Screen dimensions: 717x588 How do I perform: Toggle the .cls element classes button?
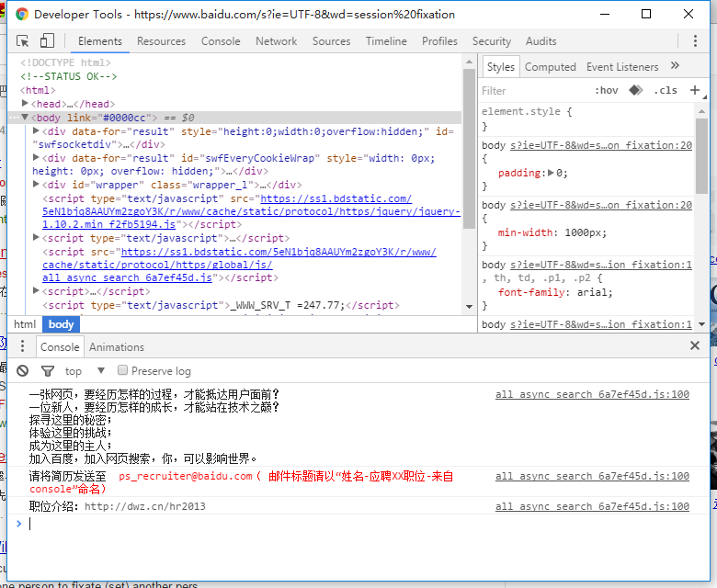pyautogui.click(x=665, y=90)
